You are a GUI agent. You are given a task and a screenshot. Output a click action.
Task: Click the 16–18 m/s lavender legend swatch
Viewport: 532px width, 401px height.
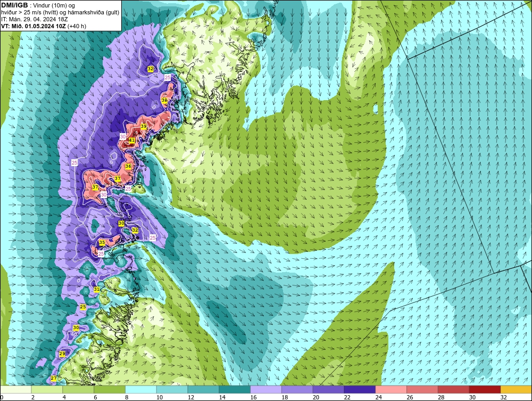pos(266,389)
